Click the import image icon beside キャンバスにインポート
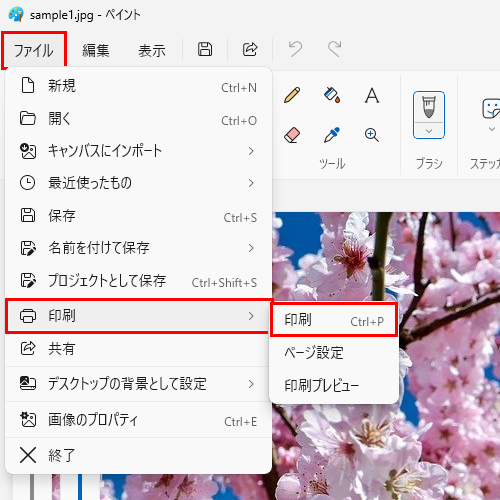 point(28,151)
